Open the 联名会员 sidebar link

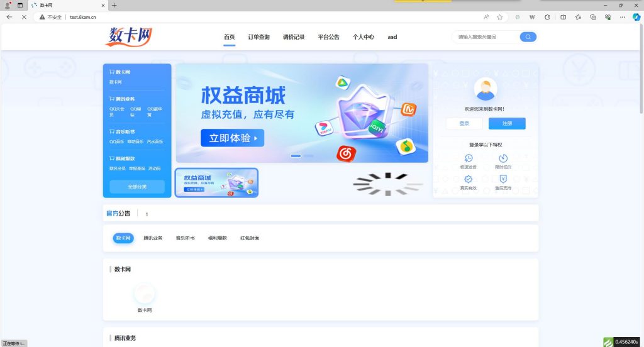point(118,168)
